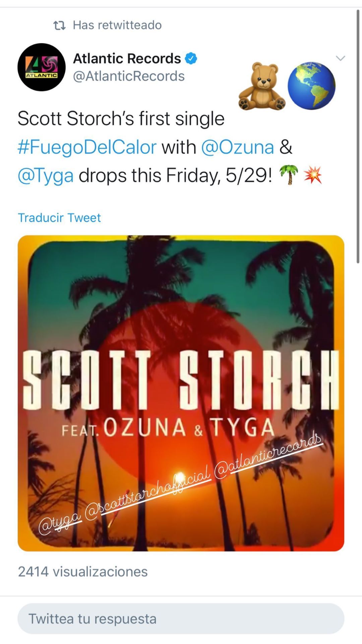View the 2414 visualizaciones count

point(83,572)
